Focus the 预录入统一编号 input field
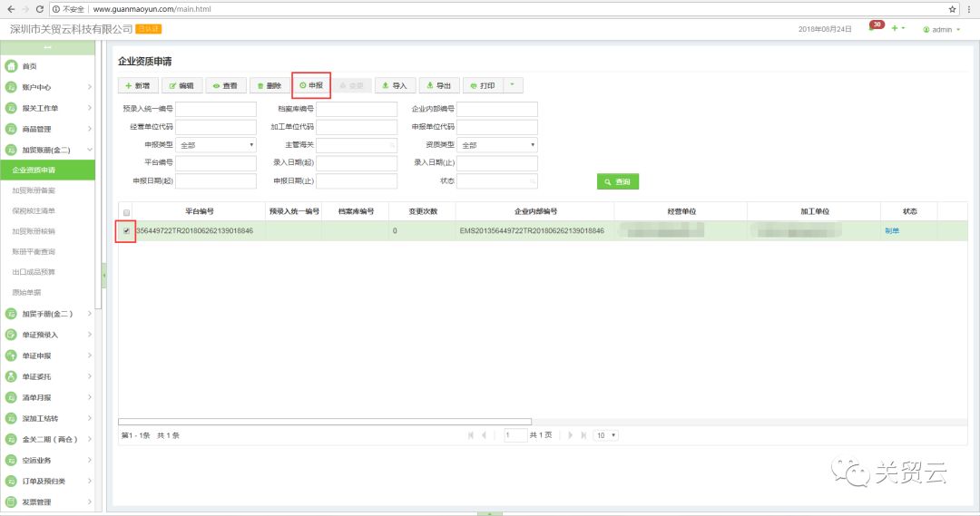 pyautogui.click(x=216, y=109)
